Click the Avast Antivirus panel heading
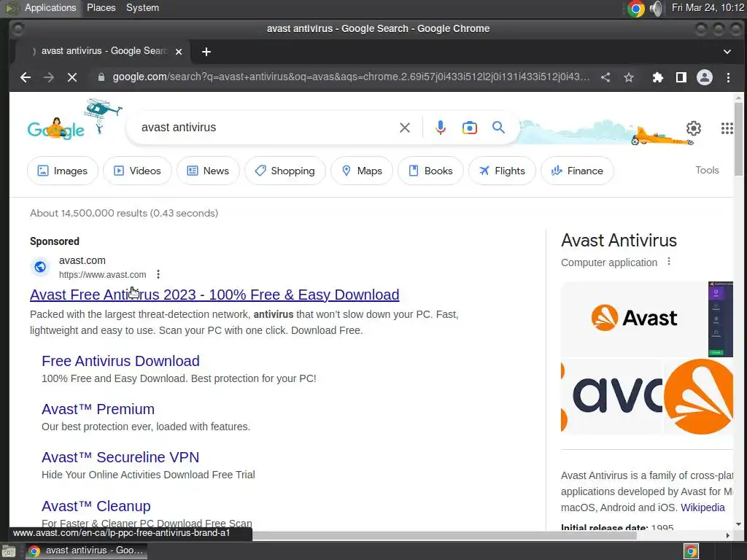This screenshot has width=747, height=560. [x=619, y=241]
